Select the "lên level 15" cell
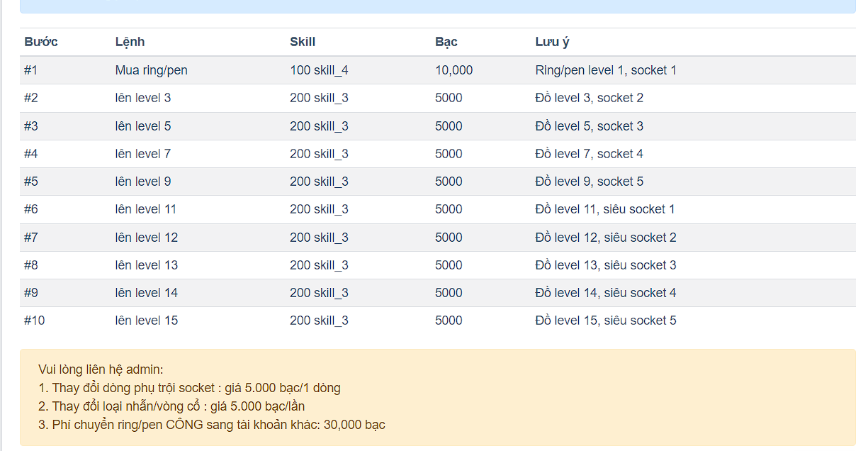Viewport: 868px width, 451px height. tap(146, 321)
